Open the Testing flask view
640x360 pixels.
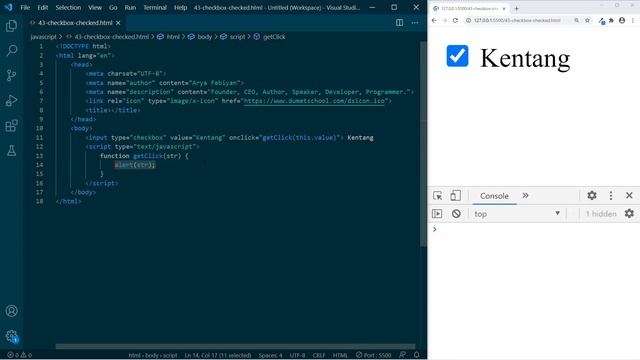(x=11, y=151)
